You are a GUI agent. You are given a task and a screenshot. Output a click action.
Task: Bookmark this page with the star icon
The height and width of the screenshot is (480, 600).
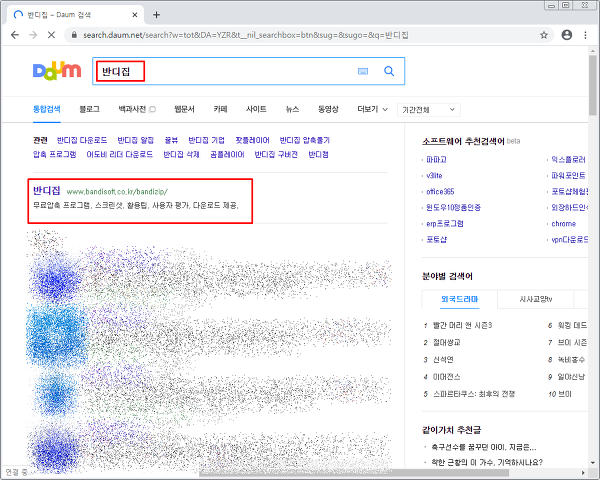544,35
